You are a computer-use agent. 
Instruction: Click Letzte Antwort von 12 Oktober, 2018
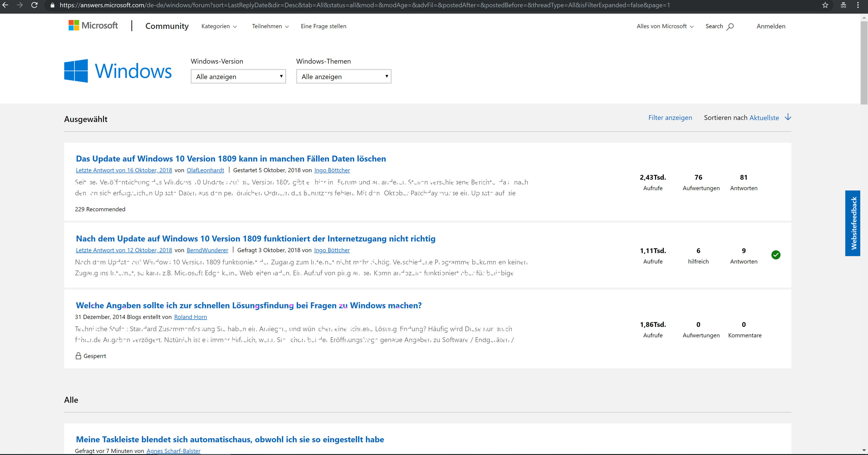point(124,250)
